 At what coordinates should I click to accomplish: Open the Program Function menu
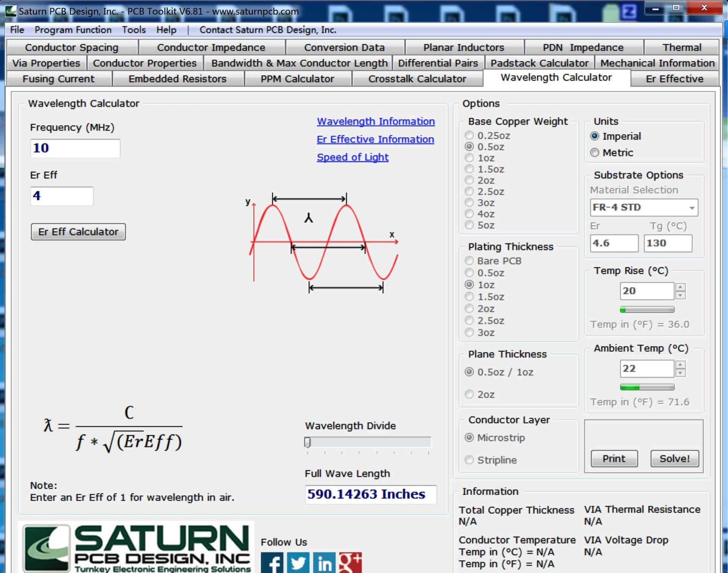pyautogui.click(x=73, y=30)
